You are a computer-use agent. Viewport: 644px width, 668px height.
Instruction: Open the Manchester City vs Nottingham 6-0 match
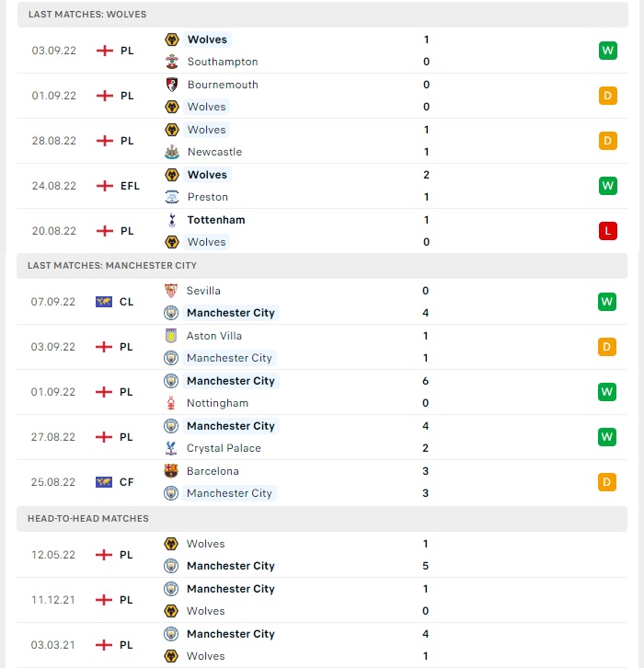(x=322, y=392)
